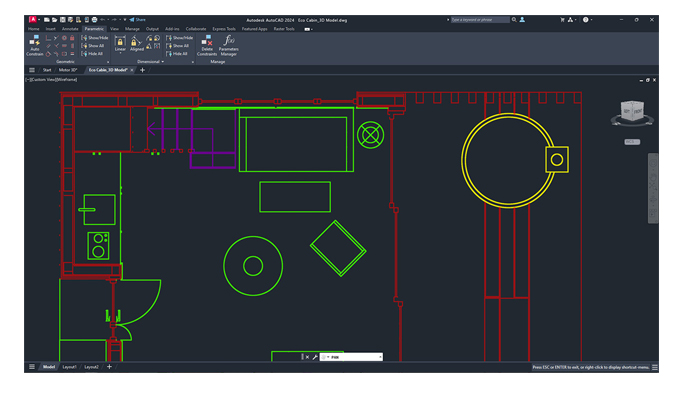The height and width of the screenshot is (400, 680).
Task: Click Show All in the Dimensional panel
Action: 179,45
